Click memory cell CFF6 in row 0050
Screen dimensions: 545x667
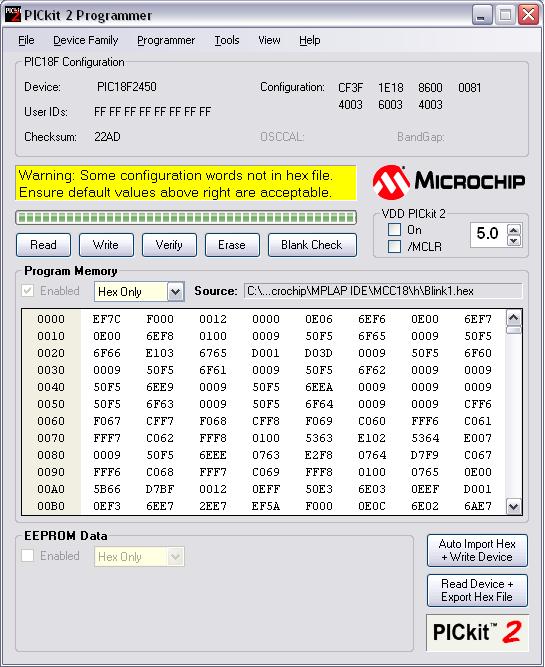(478, 404)
